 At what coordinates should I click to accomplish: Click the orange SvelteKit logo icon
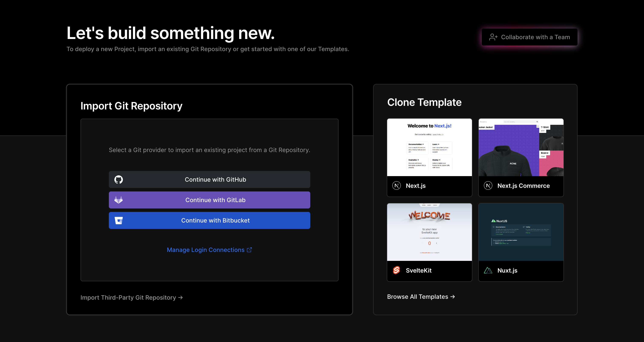click(x=397, y=270)
